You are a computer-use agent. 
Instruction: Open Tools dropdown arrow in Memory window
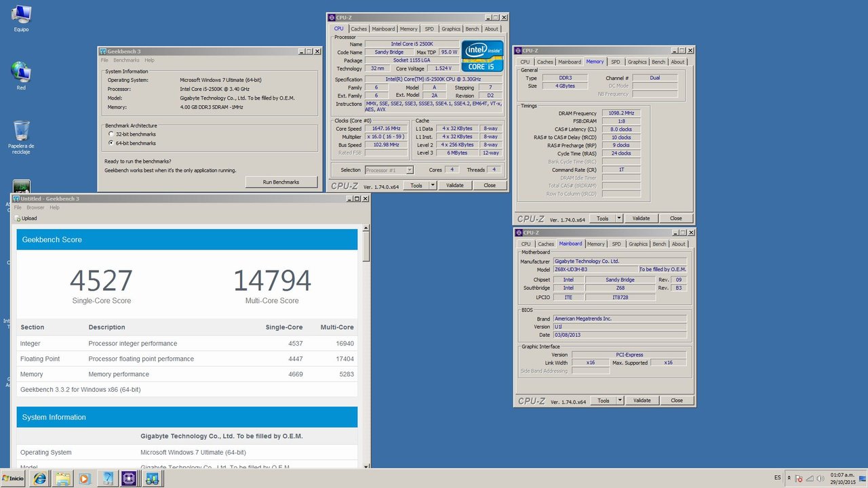[x=618, y=218]
